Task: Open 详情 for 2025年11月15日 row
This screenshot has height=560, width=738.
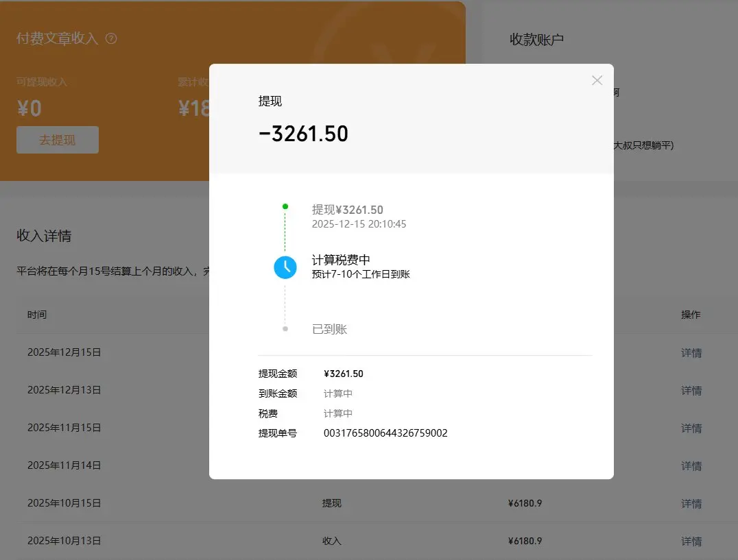Action: [691, 428]
